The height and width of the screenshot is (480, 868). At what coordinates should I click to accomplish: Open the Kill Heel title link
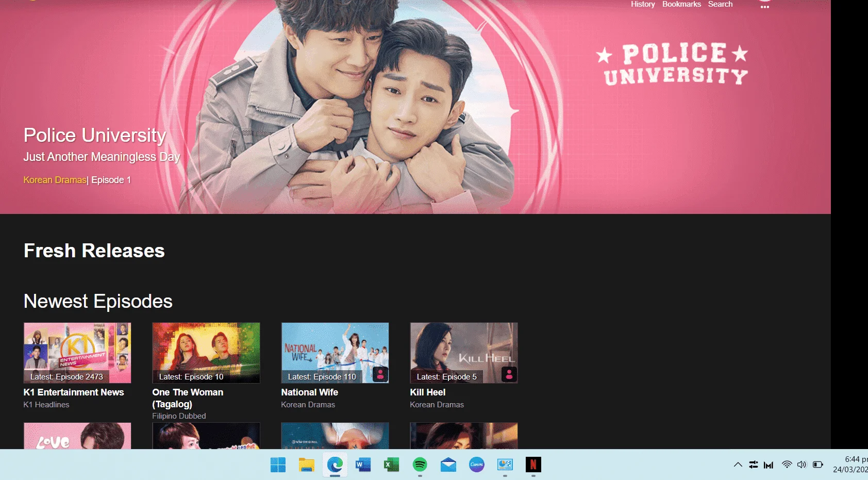pos(428,392)
